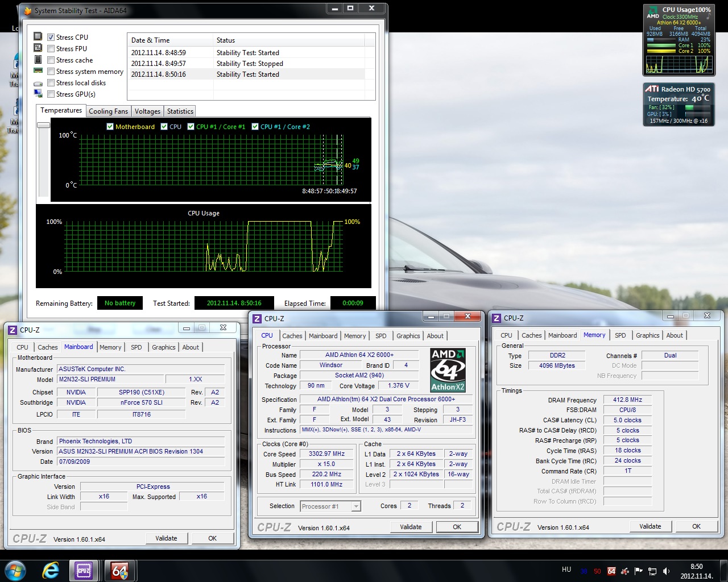Click the FPU icon beside Stress FPU

[38, 48]
